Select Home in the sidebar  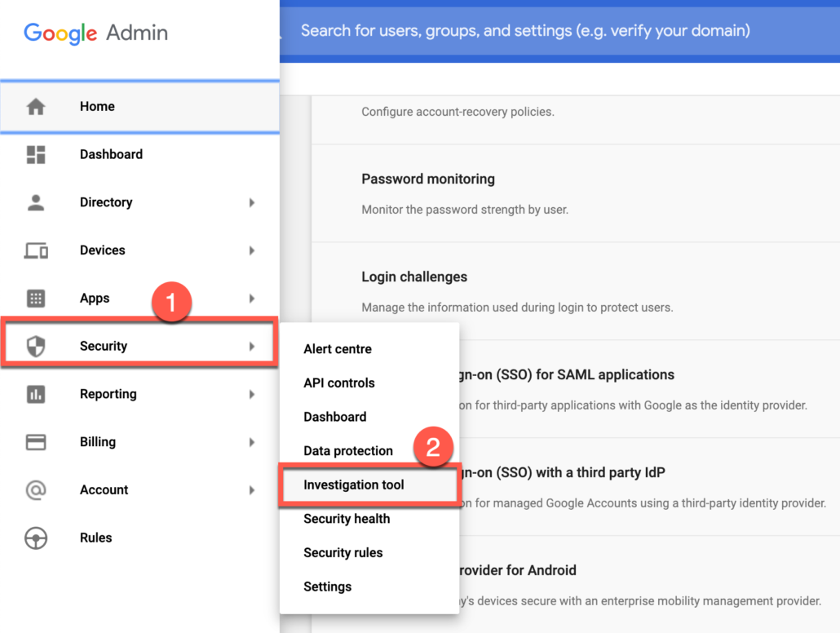click(139, 107)
